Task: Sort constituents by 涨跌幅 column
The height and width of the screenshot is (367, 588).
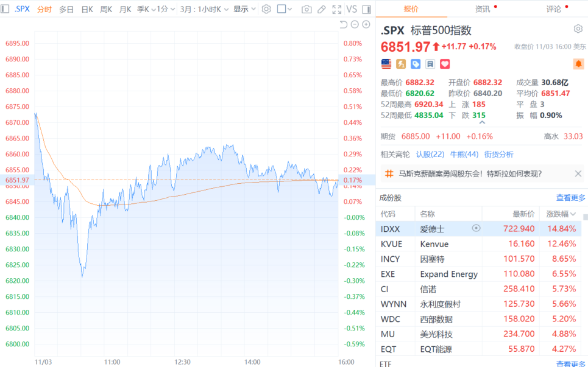Action: 561,214
